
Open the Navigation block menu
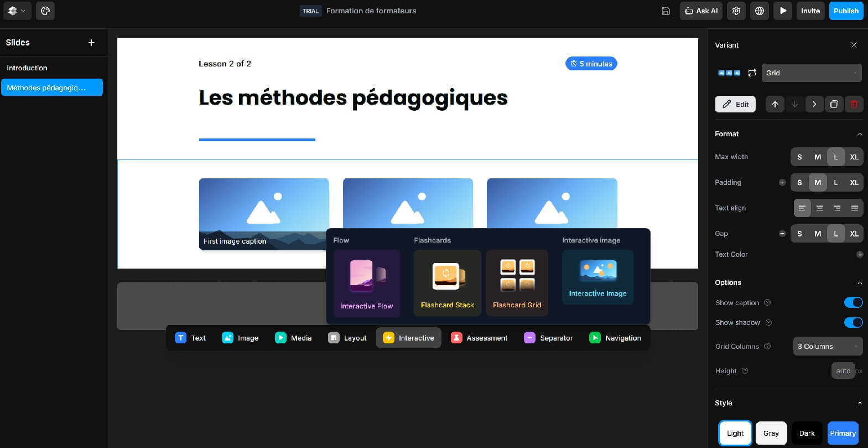click(616, 338)
